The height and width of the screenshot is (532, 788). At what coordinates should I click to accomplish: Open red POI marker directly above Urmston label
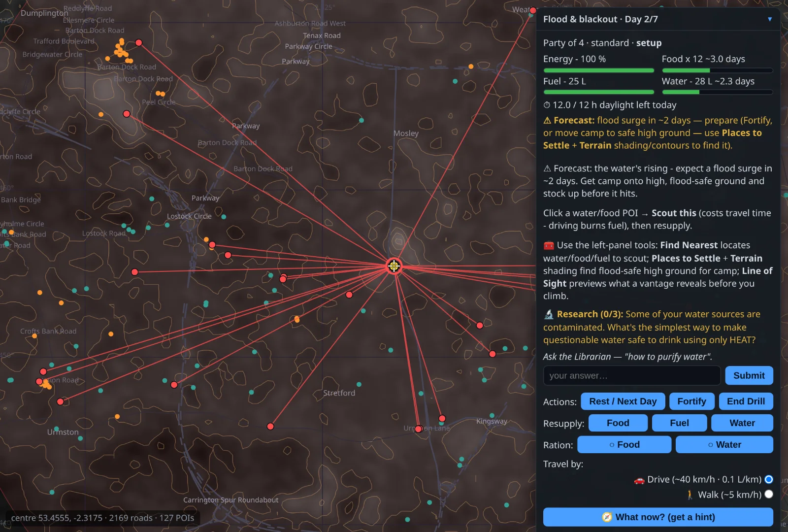[x=60, y=402]
